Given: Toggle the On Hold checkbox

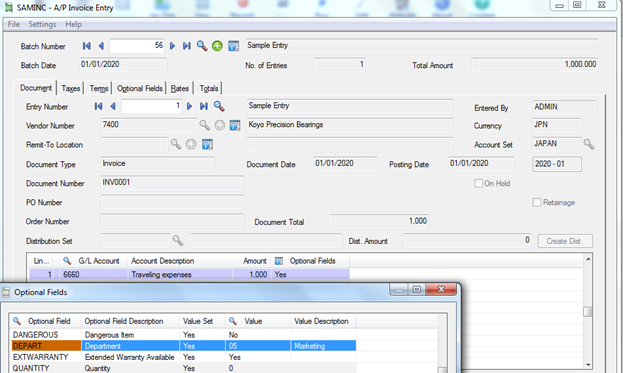Looking at the screenshot, I should coord(478,183).
